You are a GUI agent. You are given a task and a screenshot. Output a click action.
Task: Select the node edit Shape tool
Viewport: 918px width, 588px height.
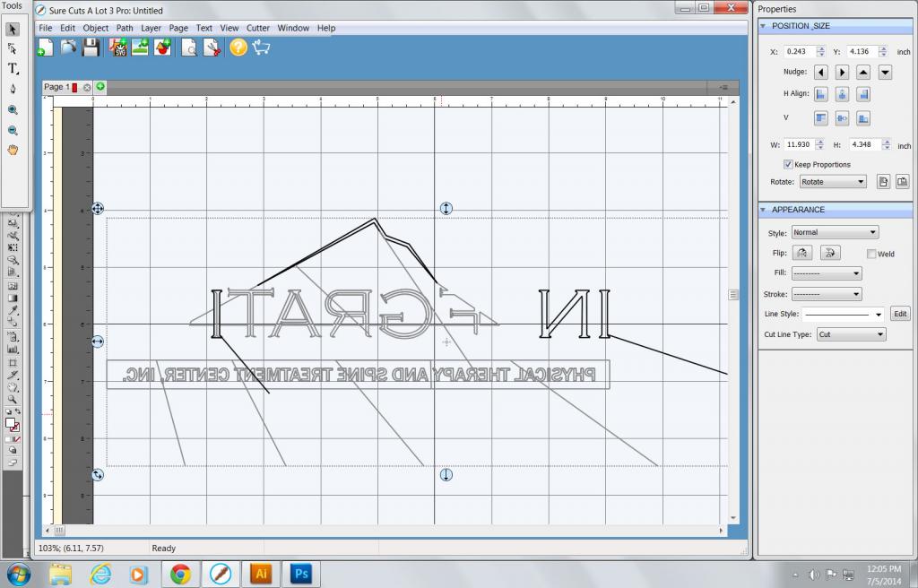pyautogui.click(x=13, y=49)
